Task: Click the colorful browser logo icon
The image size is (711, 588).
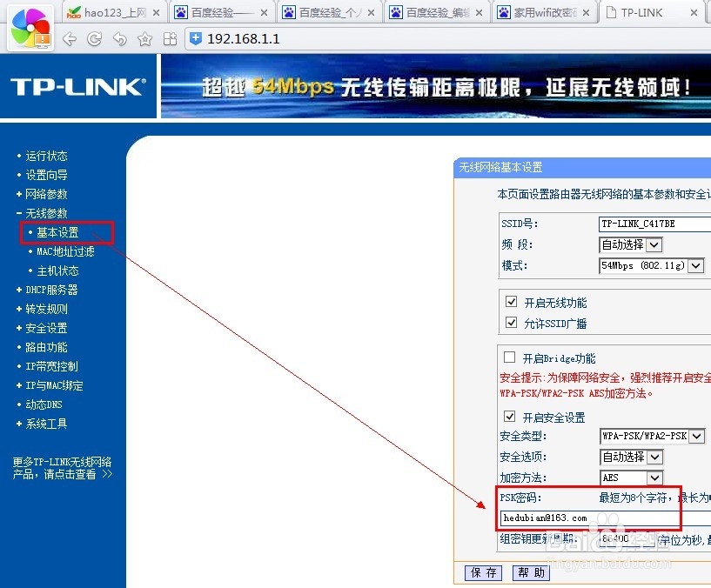Action: pyautogui.click(x=30, y=29)
